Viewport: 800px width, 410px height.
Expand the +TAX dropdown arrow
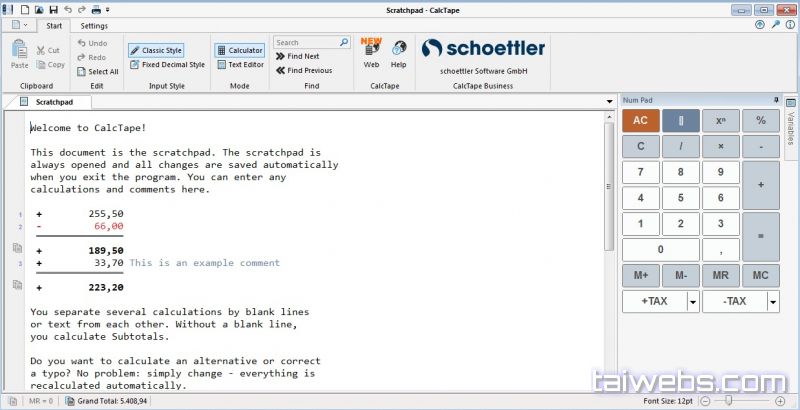pyautogui.click(x=691, y=302)
